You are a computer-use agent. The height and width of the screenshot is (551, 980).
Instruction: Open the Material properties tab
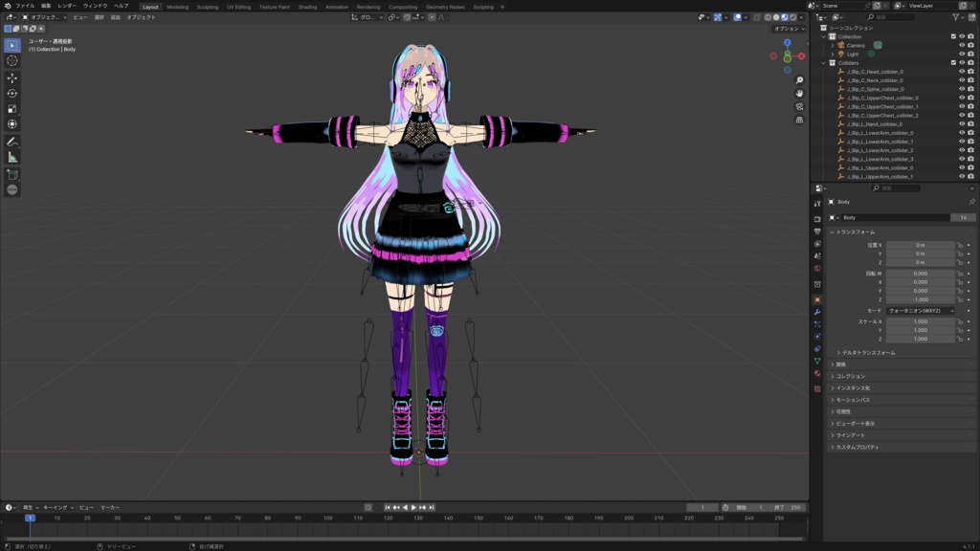tap(817, 374)
